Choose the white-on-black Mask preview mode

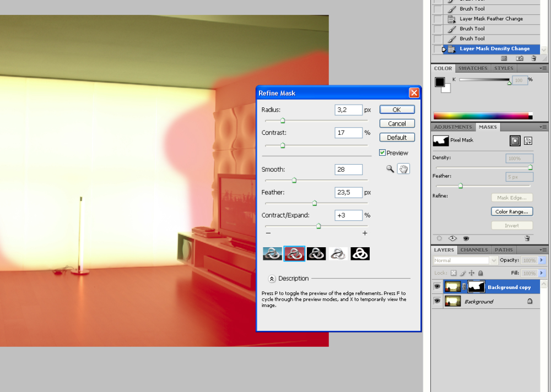[360, 253]
